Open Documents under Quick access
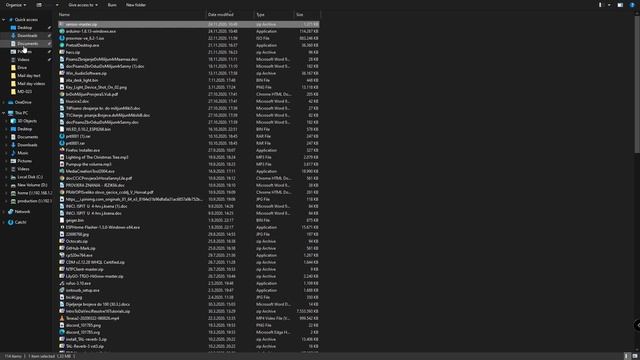This screenshot has height=360, width=640. click(27, 44)
